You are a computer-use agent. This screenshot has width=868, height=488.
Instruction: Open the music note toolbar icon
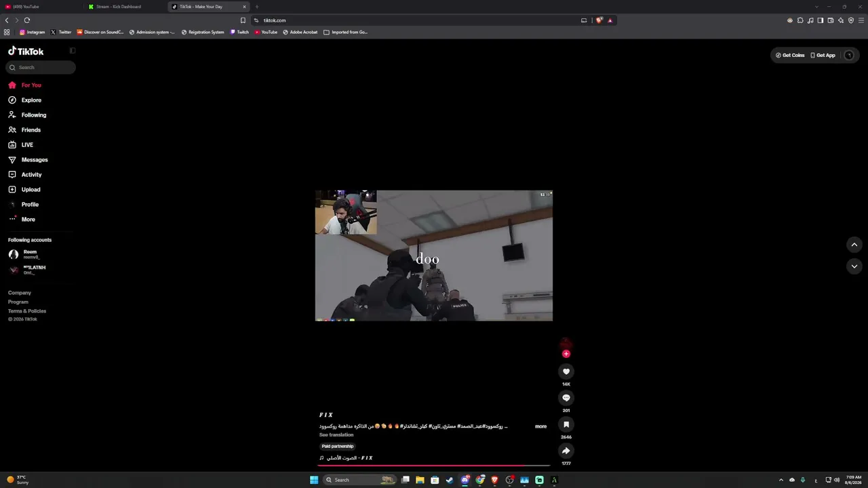click(x=810, y=20)
